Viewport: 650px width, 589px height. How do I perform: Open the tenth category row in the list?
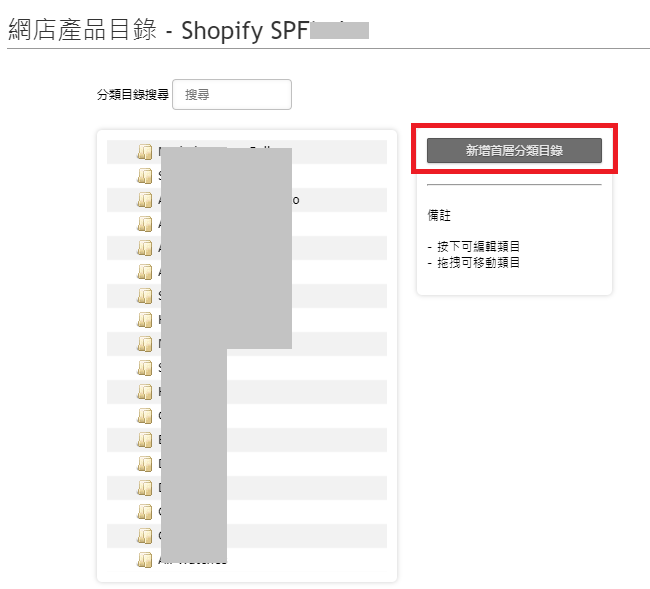(x=247, y=368)
